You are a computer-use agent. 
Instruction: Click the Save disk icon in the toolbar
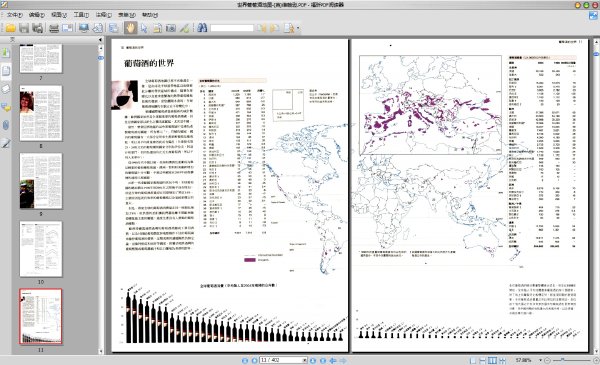point(24,28)
